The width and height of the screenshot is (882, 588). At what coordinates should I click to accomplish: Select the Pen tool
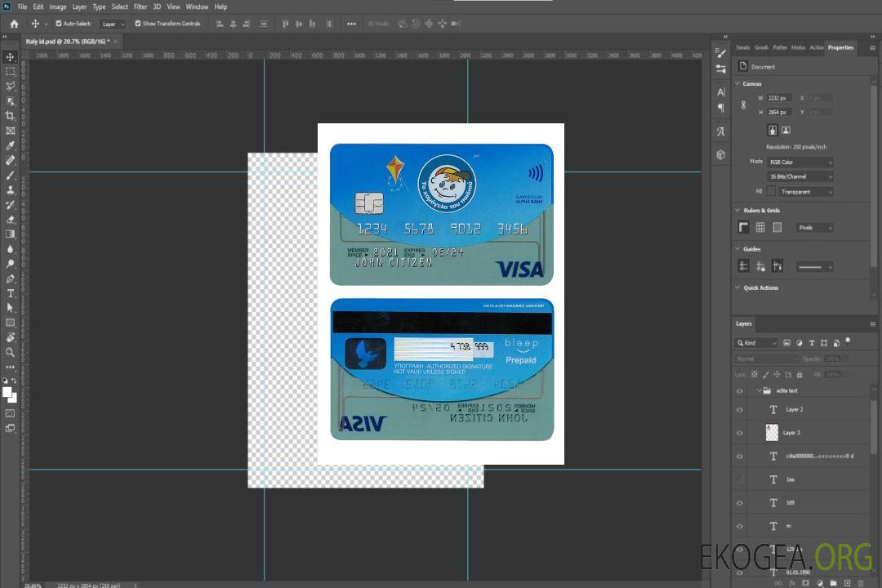[x=10, y=278]
